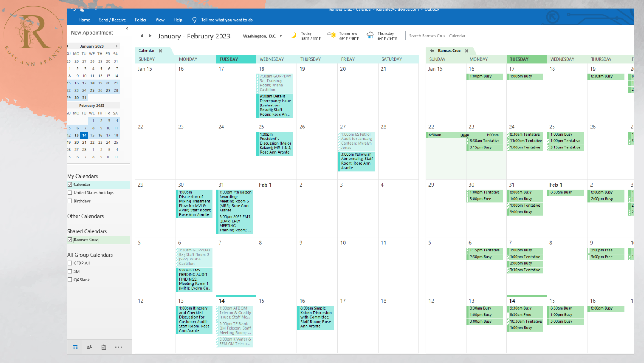This screenshot has height=363, width=644.
Task: Open the 6:30am Busy block on Ramses' calendar
Action: [x=465, y=135]
